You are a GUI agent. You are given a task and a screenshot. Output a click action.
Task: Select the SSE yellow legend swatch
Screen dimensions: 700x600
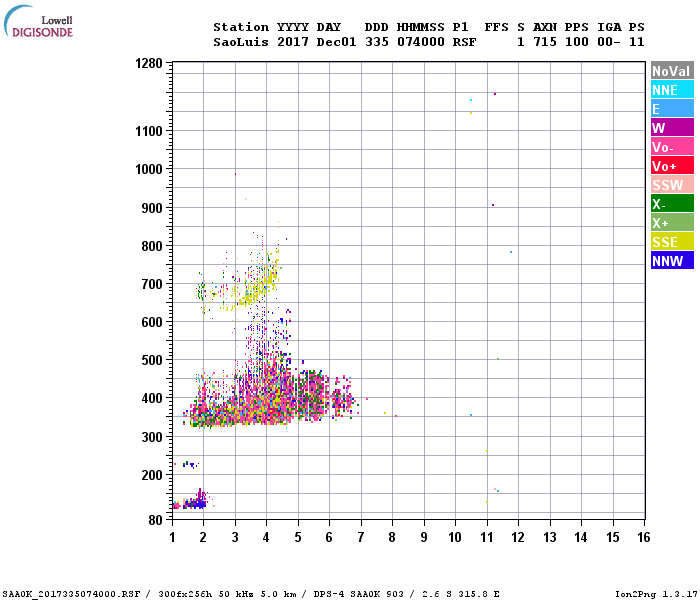click(x=672, y=242)
